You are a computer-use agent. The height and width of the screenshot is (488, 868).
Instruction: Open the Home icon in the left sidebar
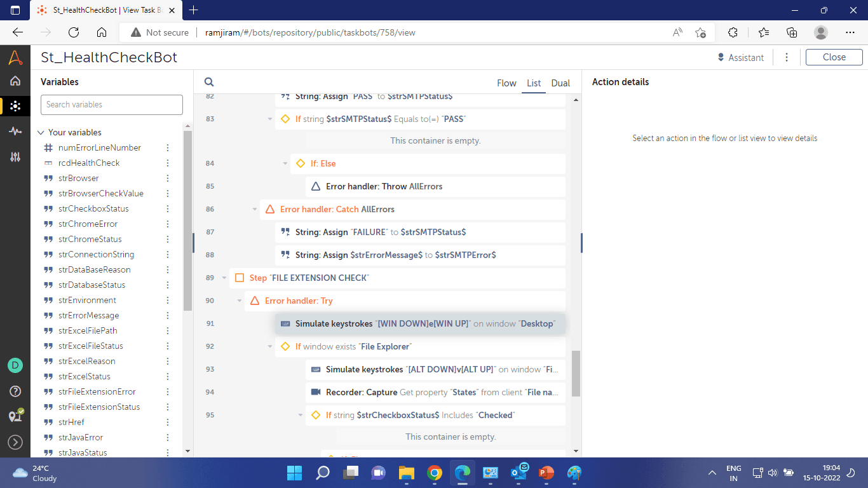coord(15,81)
